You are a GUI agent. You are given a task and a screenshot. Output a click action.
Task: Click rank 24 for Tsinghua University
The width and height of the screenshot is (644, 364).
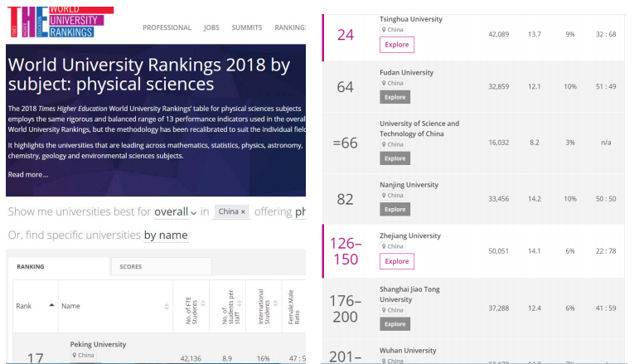(346, 35)
